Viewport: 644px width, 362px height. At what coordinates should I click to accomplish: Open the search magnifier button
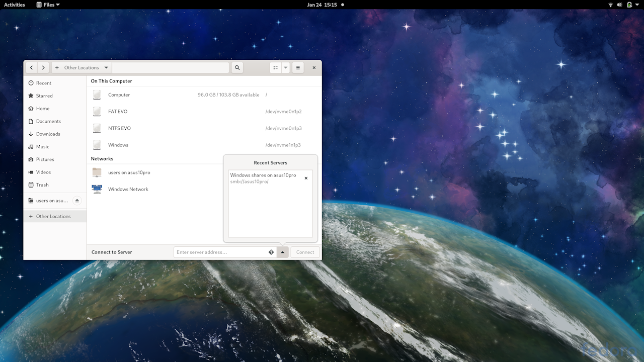[237, 67]
